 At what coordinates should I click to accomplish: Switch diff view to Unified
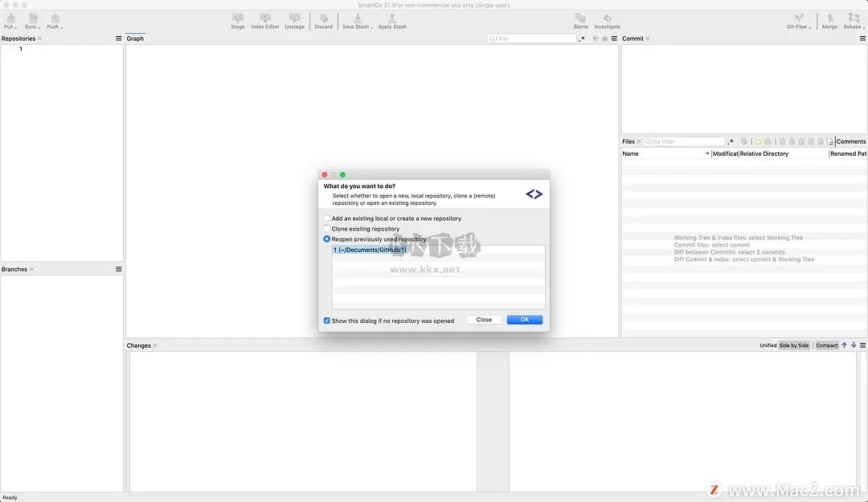768,345
